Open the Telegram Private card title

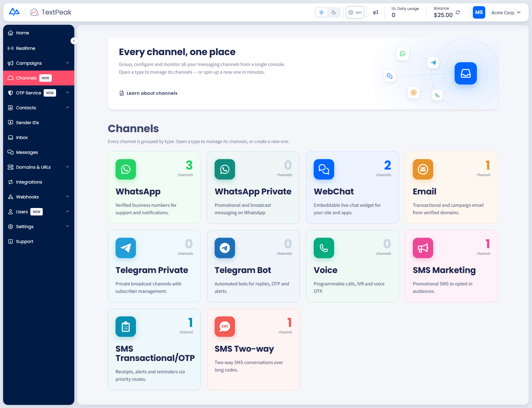click(x=152, y=270)
